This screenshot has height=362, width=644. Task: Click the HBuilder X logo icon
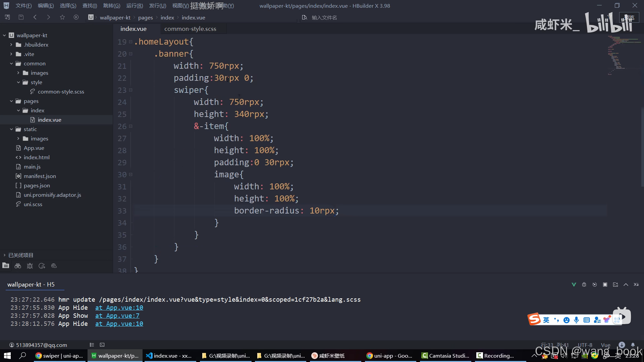coord(6,5)
